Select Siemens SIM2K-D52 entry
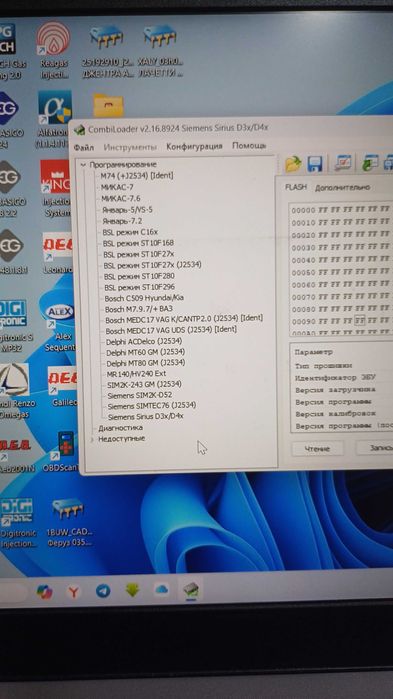Screen dimensions: 393x699 coord(140,395)
